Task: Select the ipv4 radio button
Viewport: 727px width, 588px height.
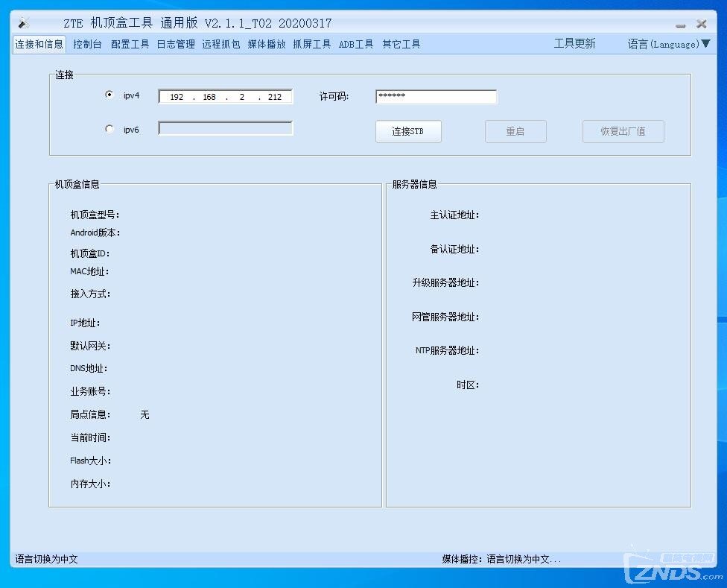Action: click(x=109, y=95)
